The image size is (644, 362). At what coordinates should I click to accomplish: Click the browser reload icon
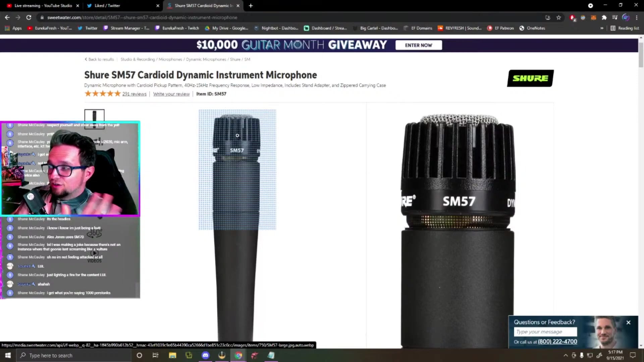[29, 17]
